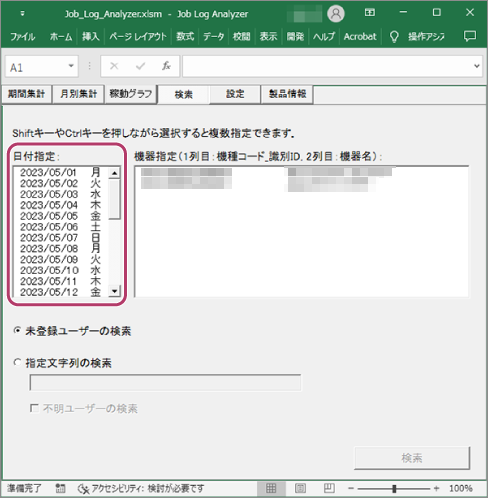Switch to Page Layout view icon
488x498 pixels.
tap(300, 488)
